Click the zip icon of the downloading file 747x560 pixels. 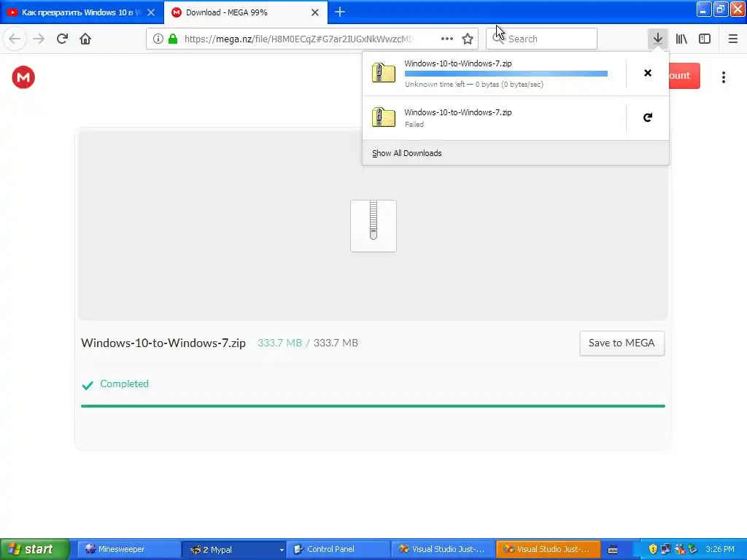(x=384, y=73)
